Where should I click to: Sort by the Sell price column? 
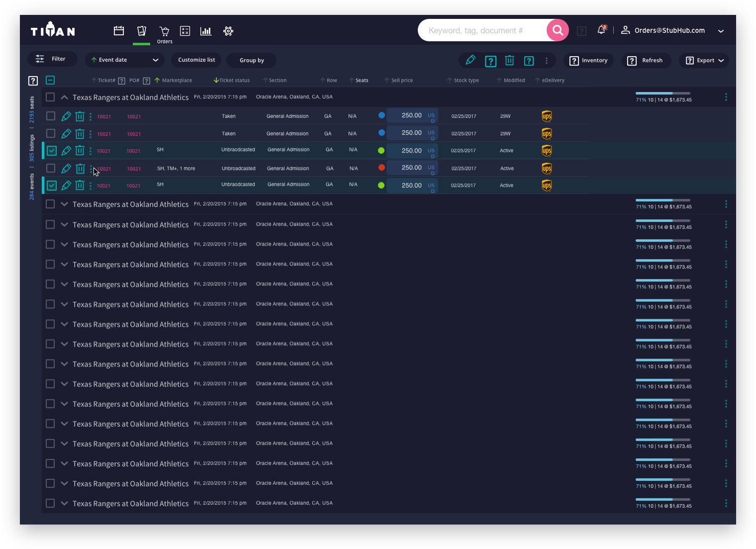pyautogui.click(x=398, y=80)
